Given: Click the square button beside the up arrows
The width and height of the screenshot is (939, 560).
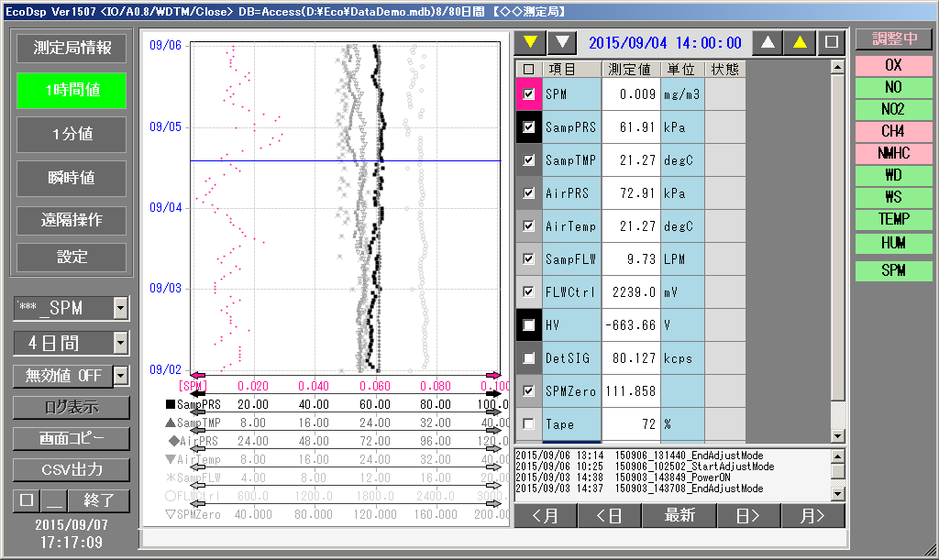Looking at the screenshot, I should 831,42.
